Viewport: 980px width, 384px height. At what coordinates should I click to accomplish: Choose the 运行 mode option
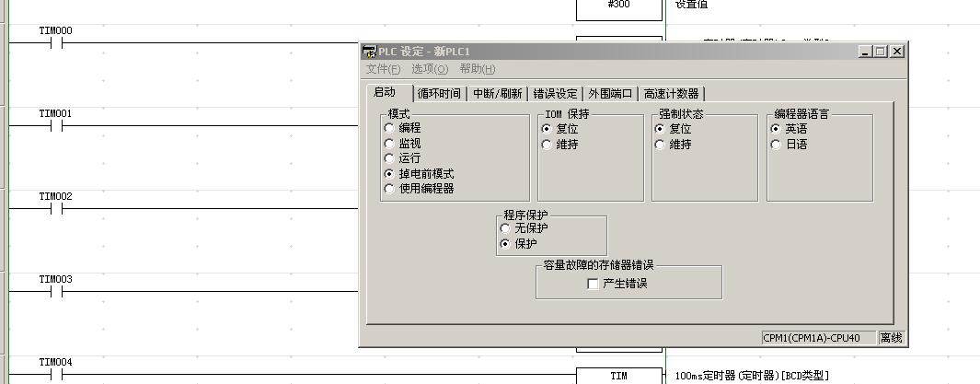[389, 158]
